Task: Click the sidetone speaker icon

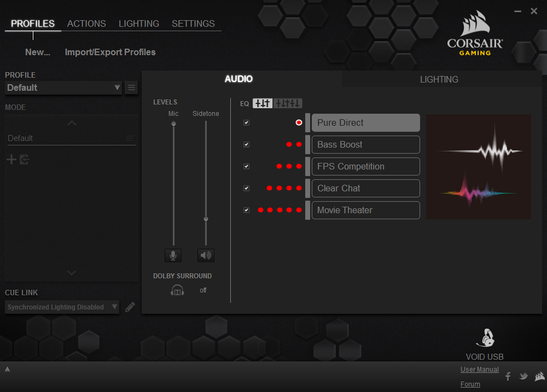Action: [206, 255]
